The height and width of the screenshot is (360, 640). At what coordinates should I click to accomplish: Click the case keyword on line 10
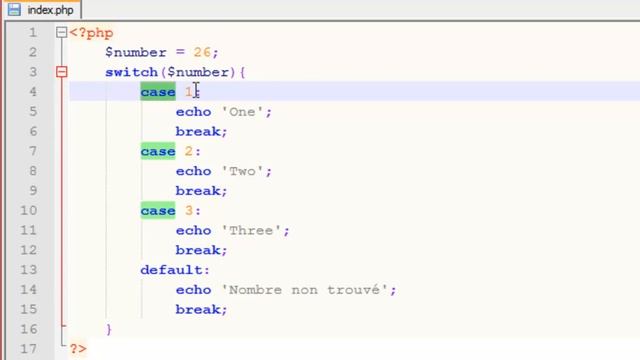click(158, 211)
